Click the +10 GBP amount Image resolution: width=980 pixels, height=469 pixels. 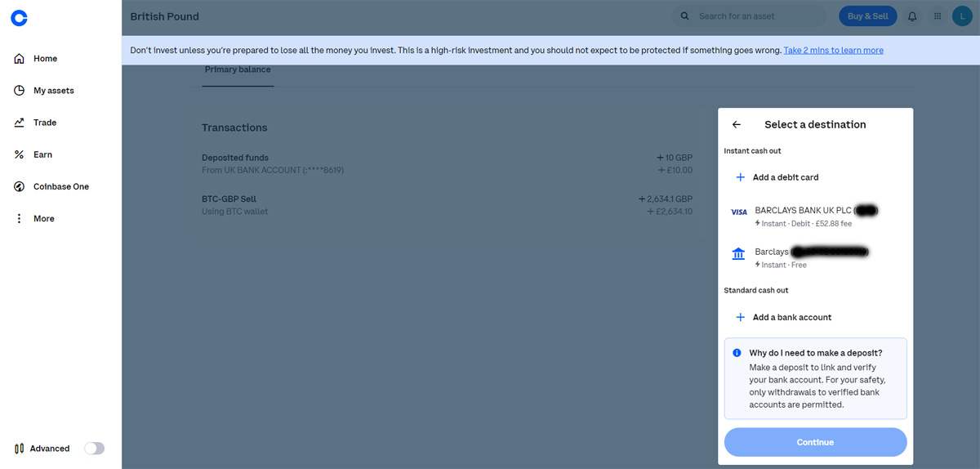click(x=675, y=158)
